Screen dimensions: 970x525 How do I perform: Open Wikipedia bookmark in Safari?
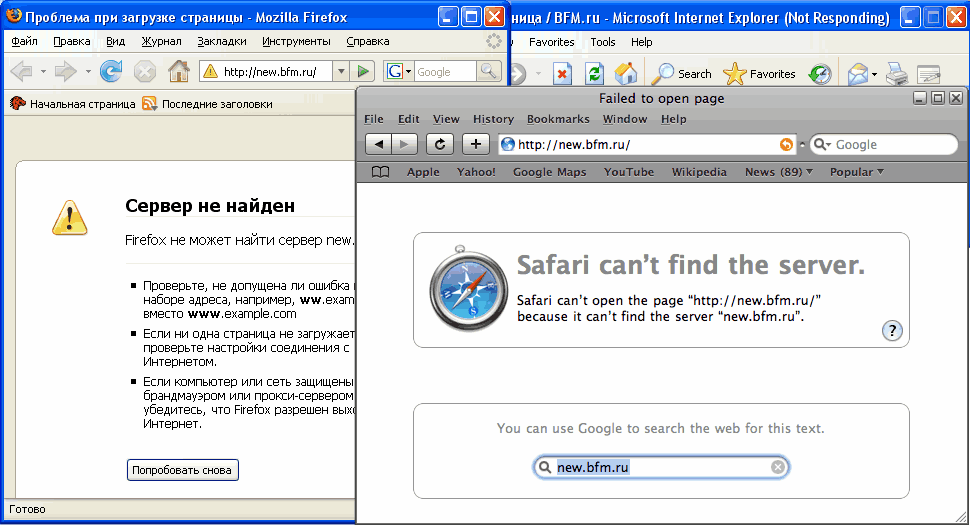(x=699, y=172)
